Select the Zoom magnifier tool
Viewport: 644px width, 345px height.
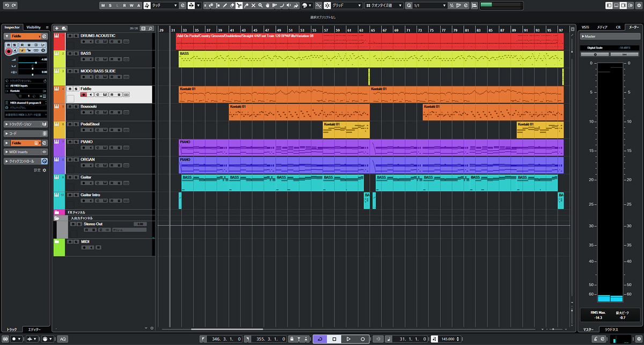click(x=260, y=5)
